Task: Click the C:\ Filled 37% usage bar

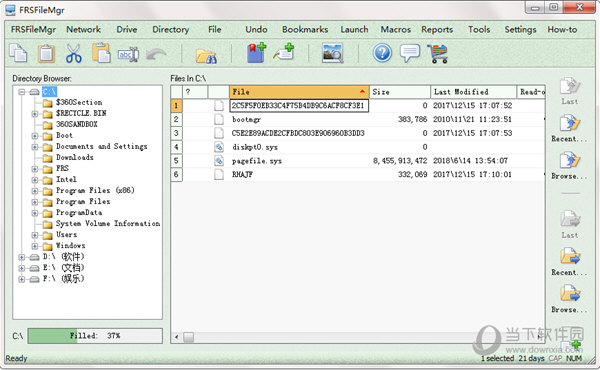Action: click(x=95, y=336)
